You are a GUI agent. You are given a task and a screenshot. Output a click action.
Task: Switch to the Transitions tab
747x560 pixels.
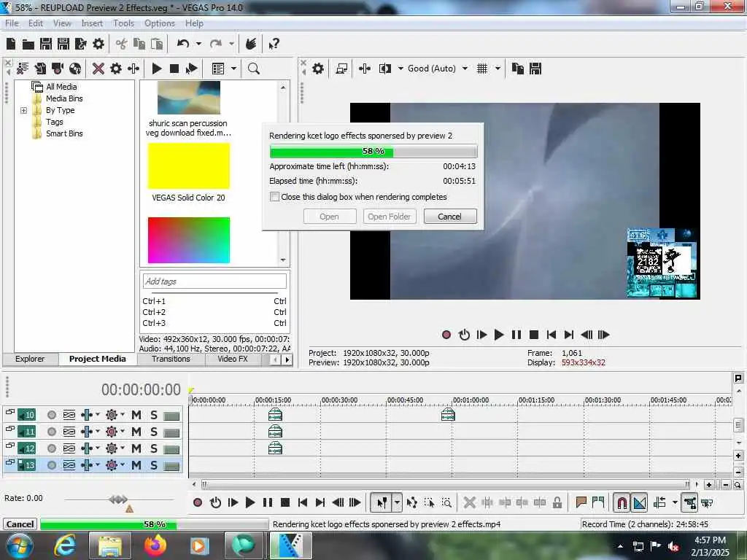point(171,359)
